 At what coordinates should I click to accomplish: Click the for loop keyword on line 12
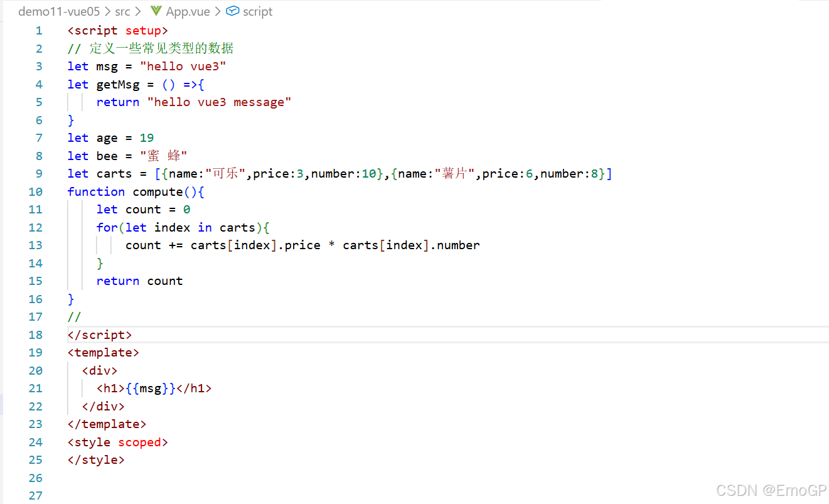(x=107, y=227)
